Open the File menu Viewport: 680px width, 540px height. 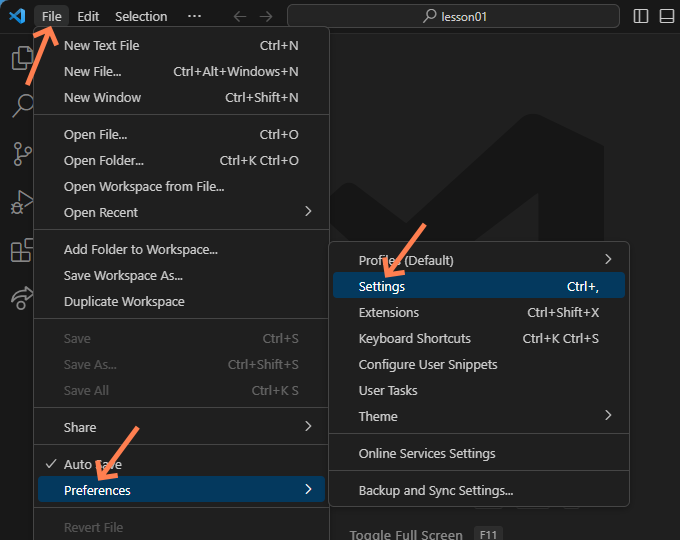pos(52,16)
